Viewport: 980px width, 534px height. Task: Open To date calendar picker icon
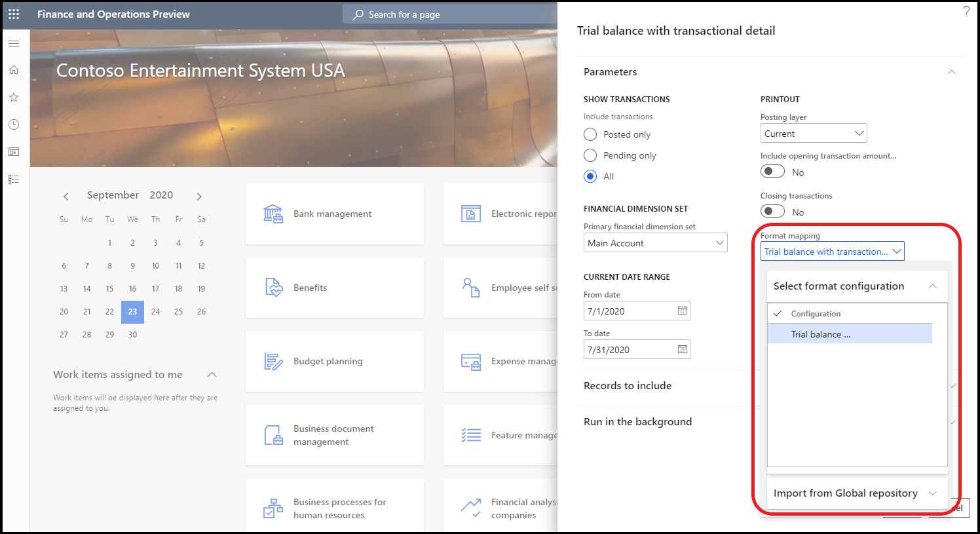coord(683,349)
